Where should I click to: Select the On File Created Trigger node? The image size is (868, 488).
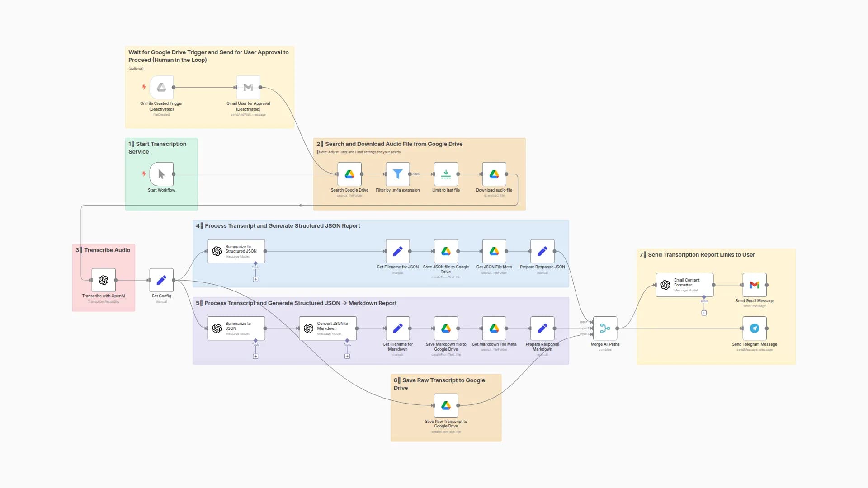161,87
